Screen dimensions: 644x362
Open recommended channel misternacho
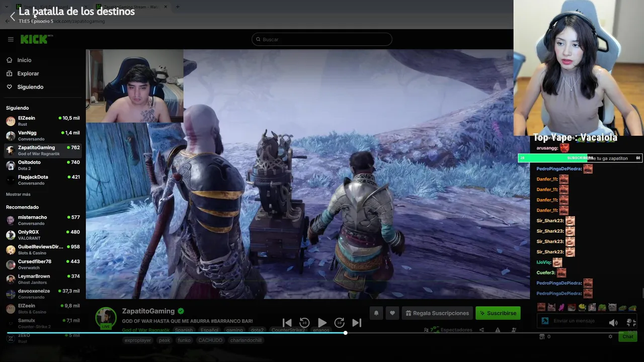pyautogui.click(x=43, y=220)
